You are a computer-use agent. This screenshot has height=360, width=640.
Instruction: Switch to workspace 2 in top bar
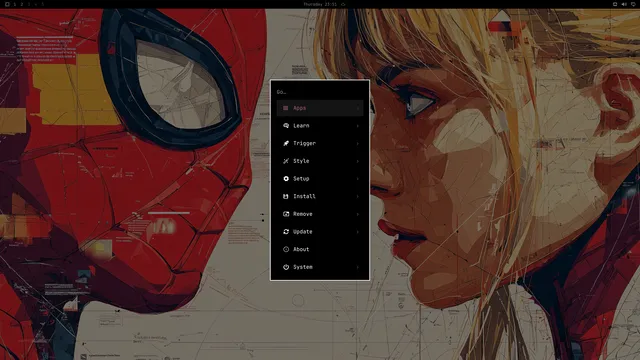[22, 4]
